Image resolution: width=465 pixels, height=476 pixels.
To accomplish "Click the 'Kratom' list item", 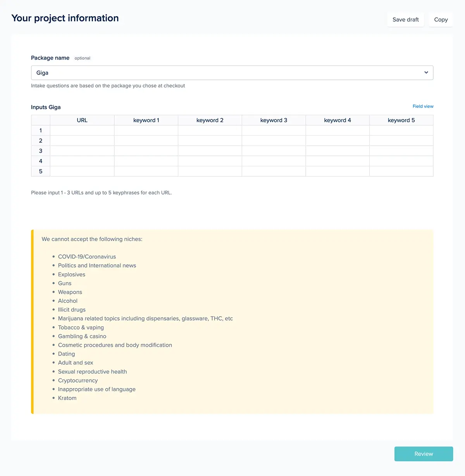I will (67, 398).
